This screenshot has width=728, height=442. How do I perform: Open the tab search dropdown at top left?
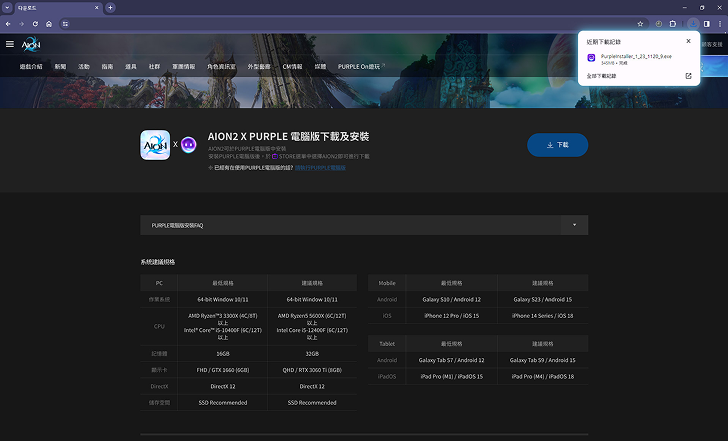(7, 7)
